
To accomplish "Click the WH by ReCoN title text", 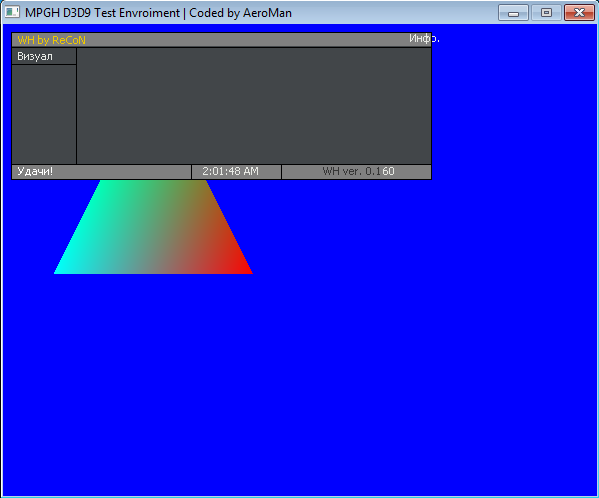I will 52,40.
